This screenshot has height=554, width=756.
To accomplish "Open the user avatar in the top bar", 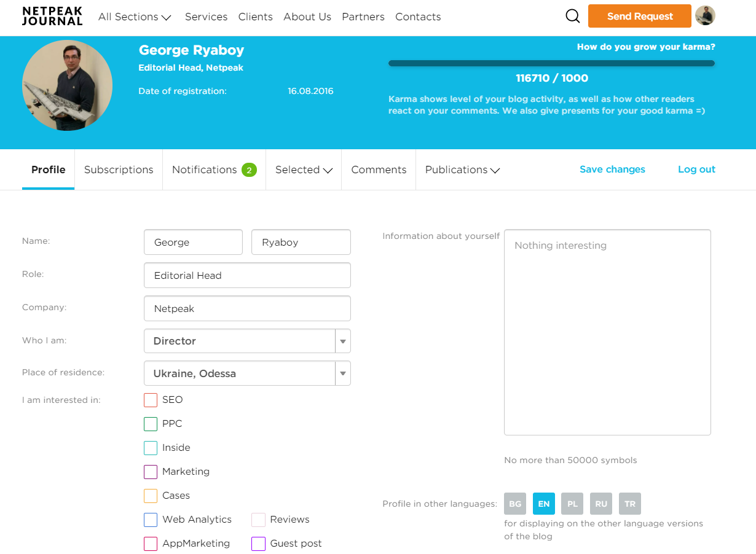I will (705, 15).
